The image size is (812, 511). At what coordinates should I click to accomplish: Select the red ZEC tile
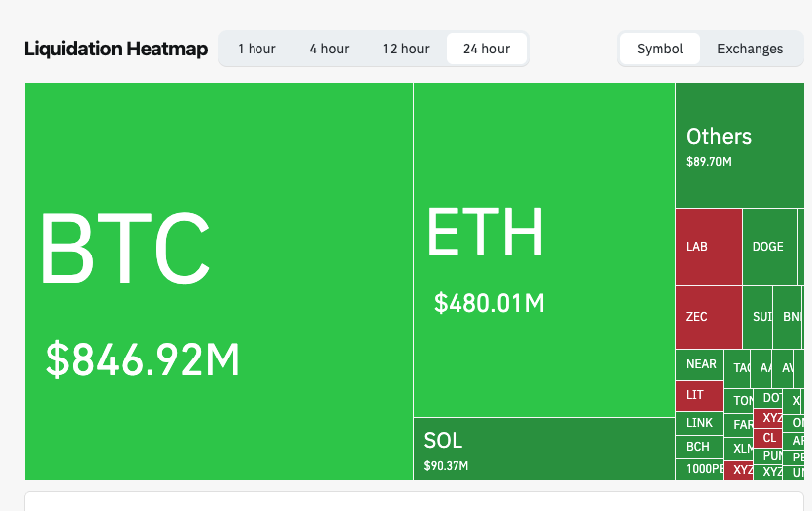708,317
